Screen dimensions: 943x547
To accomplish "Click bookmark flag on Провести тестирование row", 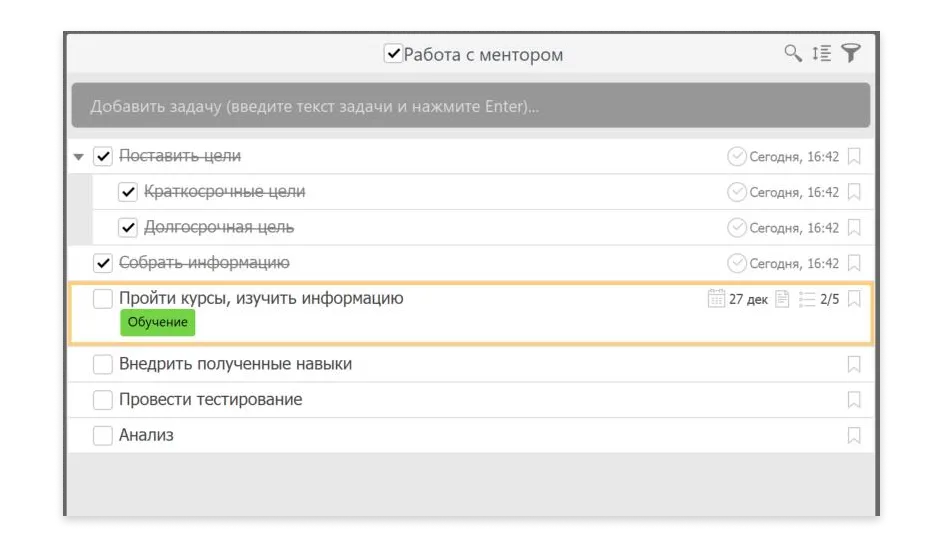I will click(853, 400).
